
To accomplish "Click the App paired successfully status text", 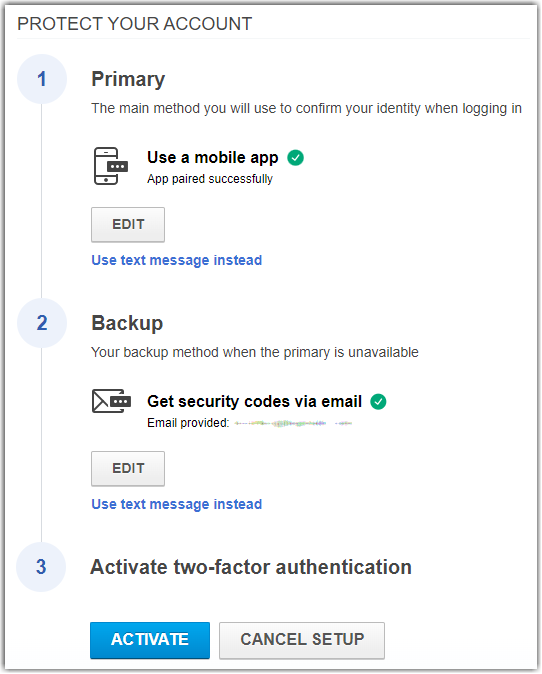I will 210,179.
